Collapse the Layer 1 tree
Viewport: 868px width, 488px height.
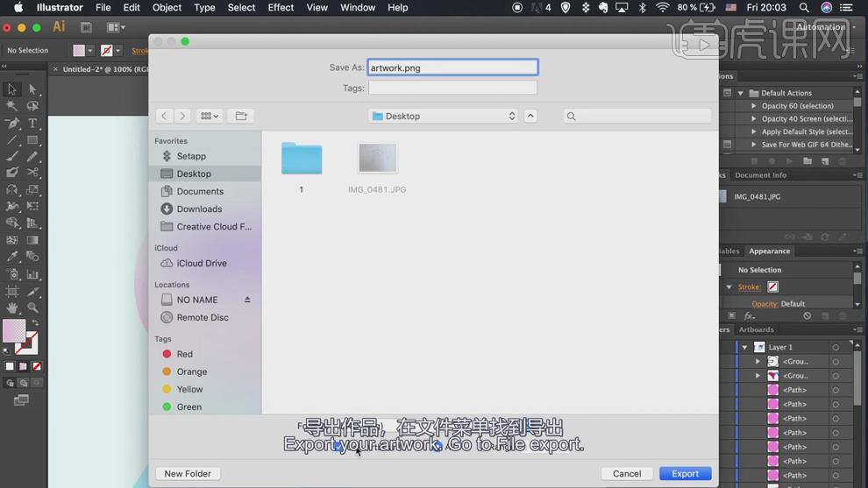(745, 348)
